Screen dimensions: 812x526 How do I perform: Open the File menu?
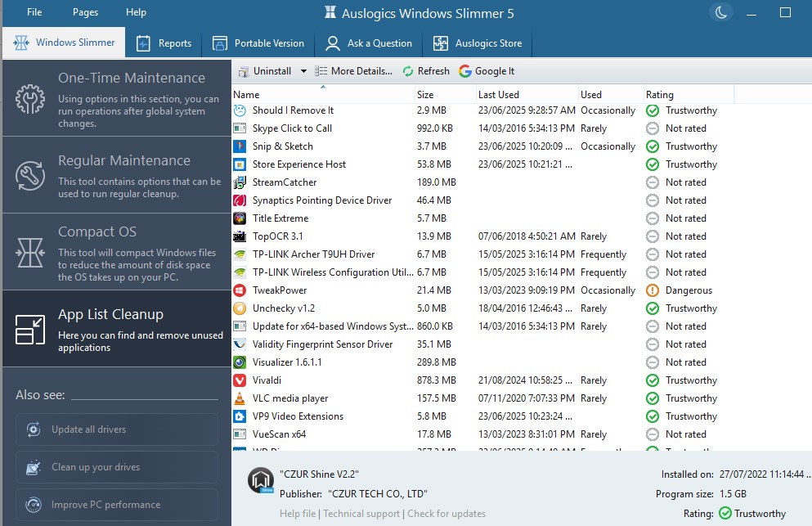click(35, 12)
